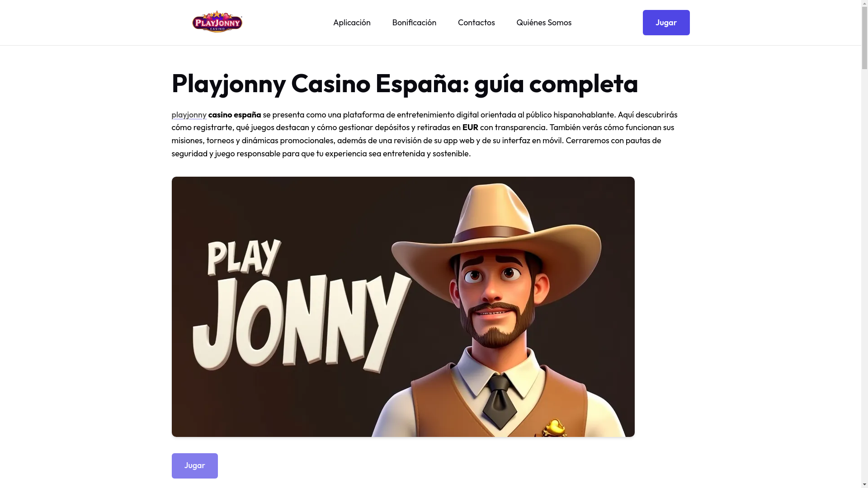Open the Aplicación menu item
This screenshot has height=488, width=868.
352,23
